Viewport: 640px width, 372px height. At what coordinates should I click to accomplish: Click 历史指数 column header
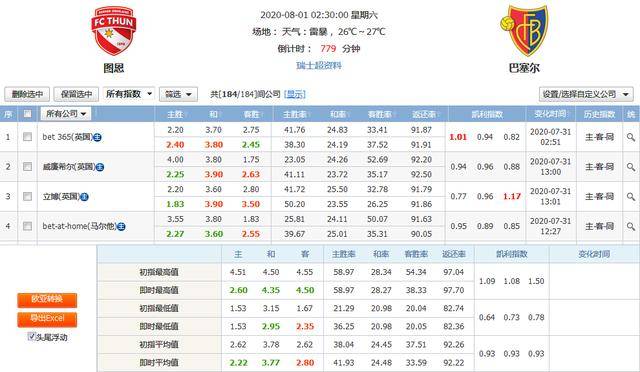coord(599,115)
